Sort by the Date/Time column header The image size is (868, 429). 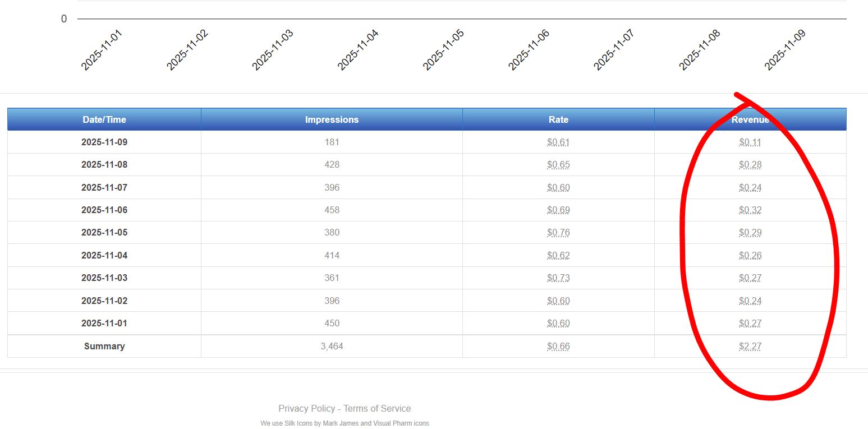coord(104,119)
